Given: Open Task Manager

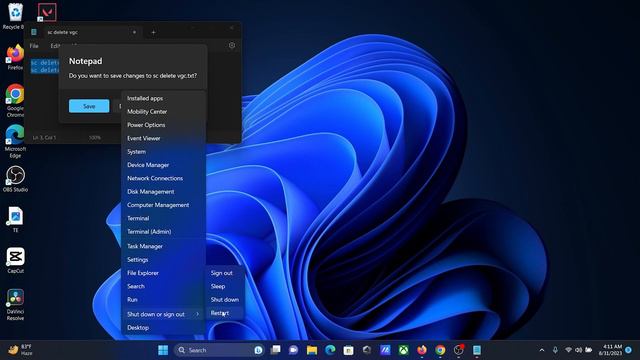Looking at the screenshot, I should pos(163,246).
